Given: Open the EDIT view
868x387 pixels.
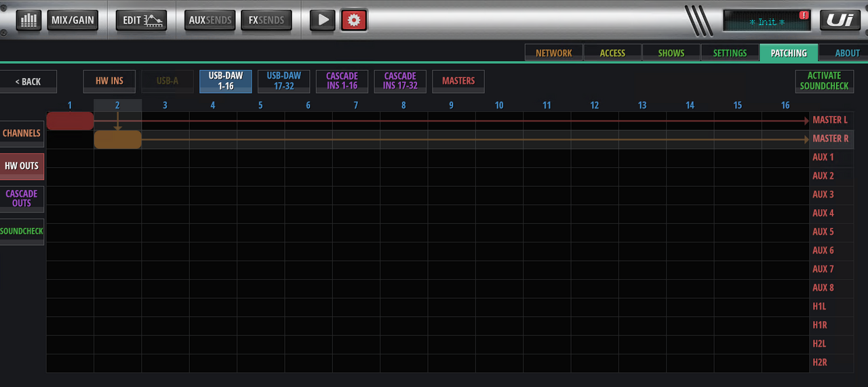Looking at the screenshot, I should click(142, 20).
